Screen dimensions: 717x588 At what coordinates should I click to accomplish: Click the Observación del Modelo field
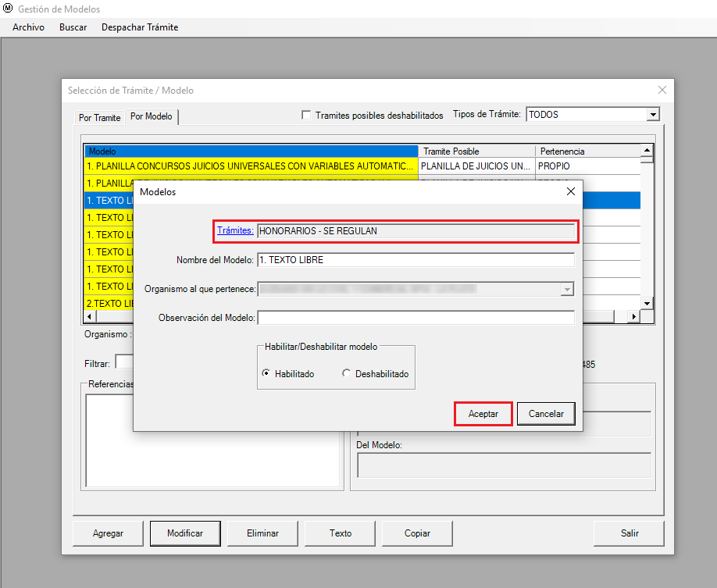point(416,318)
